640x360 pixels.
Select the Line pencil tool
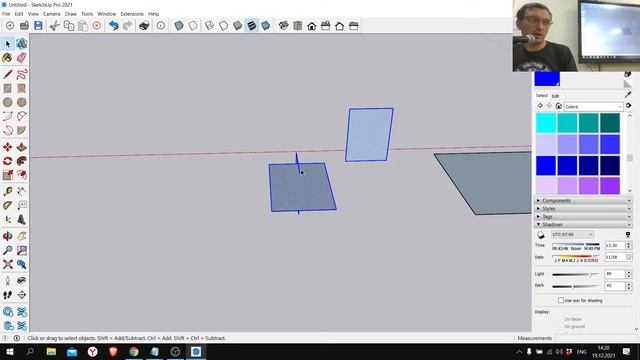click(8, 74)
